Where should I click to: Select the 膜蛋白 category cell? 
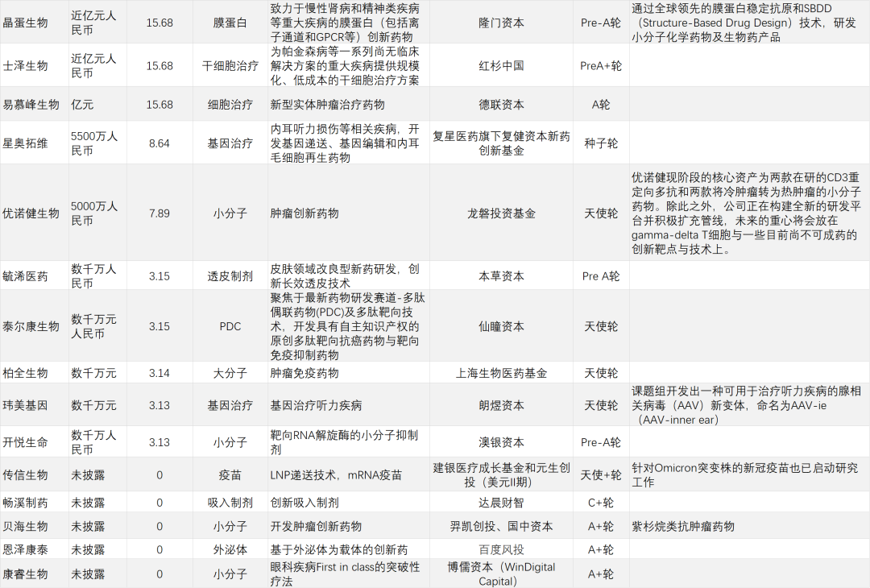[x=230, y=23]
